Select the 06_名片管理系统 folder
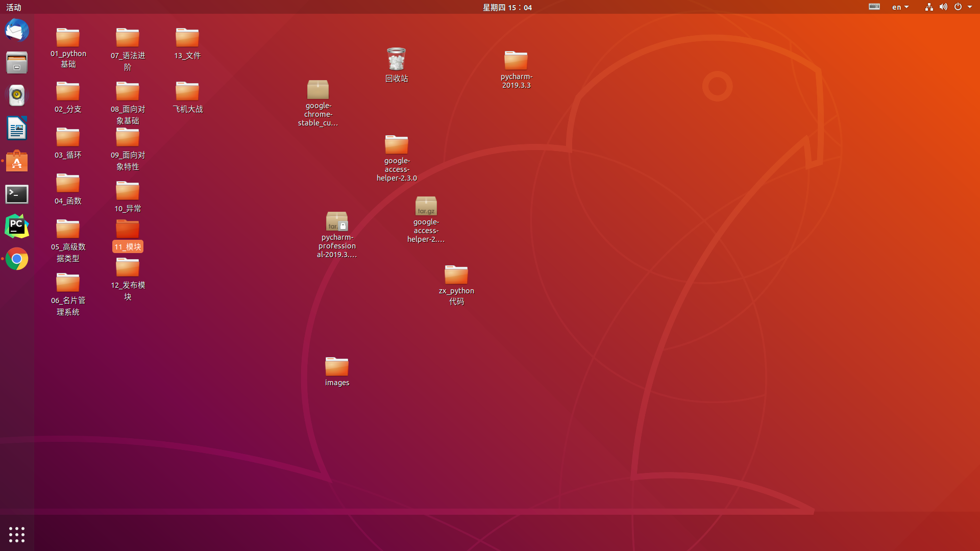Image resolution: width=980 pixels, height=551 pixels. pyautogui.click(x=68, y=294)
